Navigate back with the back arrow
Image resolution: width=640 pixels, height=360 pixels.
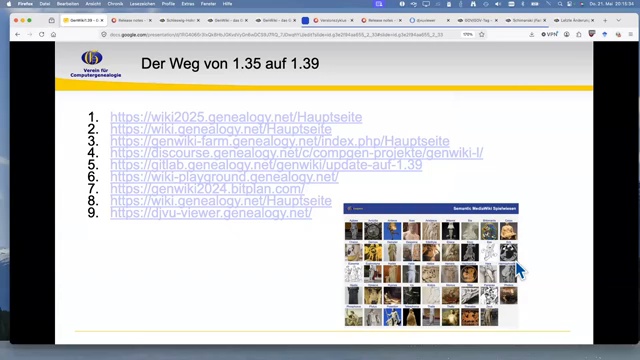pos(18,35)
